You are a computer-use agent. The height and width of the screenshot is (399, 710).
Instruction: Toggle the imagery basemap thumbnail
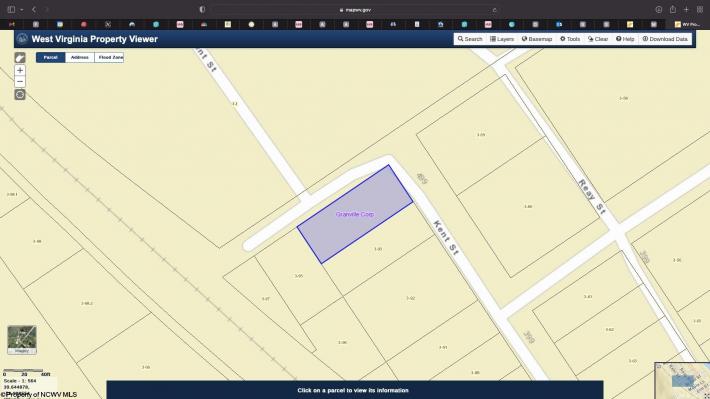pos(22,340)
